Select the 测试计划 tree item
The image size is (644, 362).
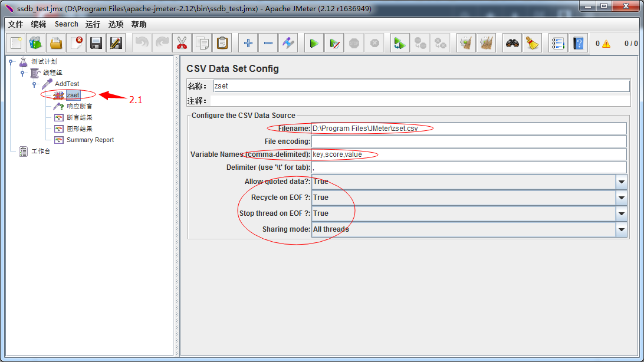(44, 61)
